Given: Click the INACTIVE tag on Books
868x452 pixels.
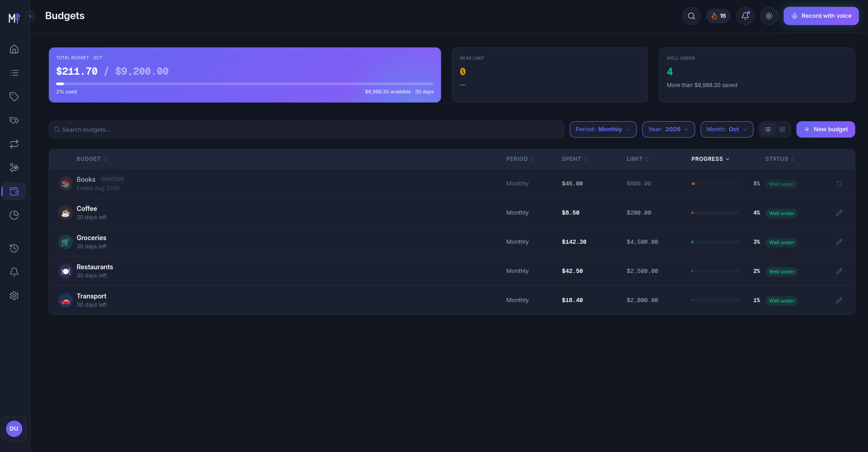Looking at the screenshot, I should 113,180.
